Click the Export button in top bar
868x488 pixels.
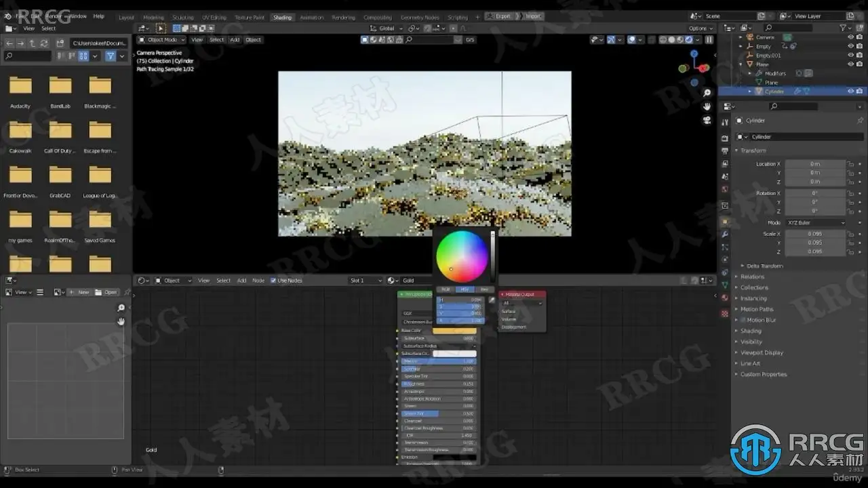(500, 16)
